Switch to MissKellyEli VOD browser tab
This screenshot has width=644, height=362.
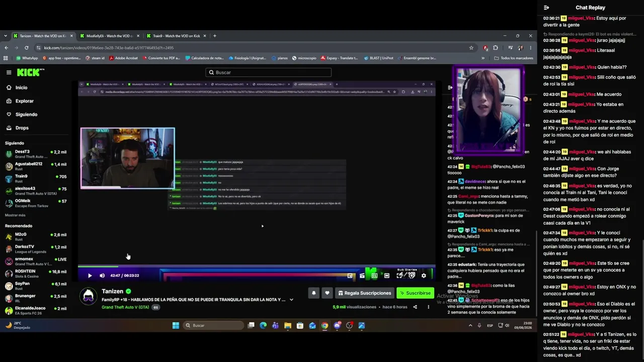click(109, 36)
